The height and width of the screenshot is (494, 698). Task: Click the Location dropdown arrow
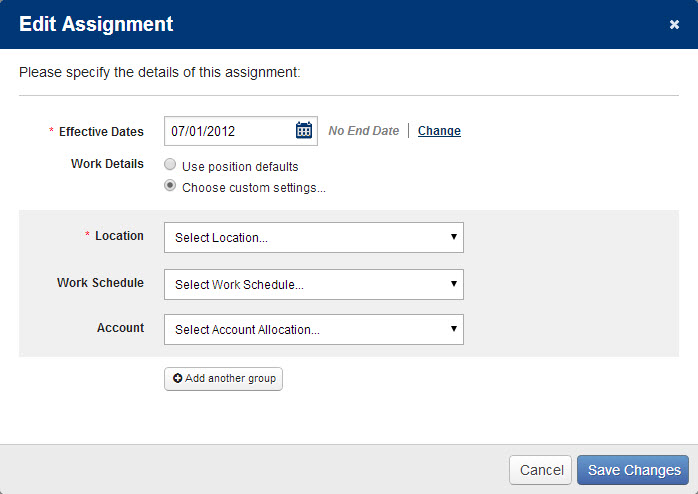(454, 237)
